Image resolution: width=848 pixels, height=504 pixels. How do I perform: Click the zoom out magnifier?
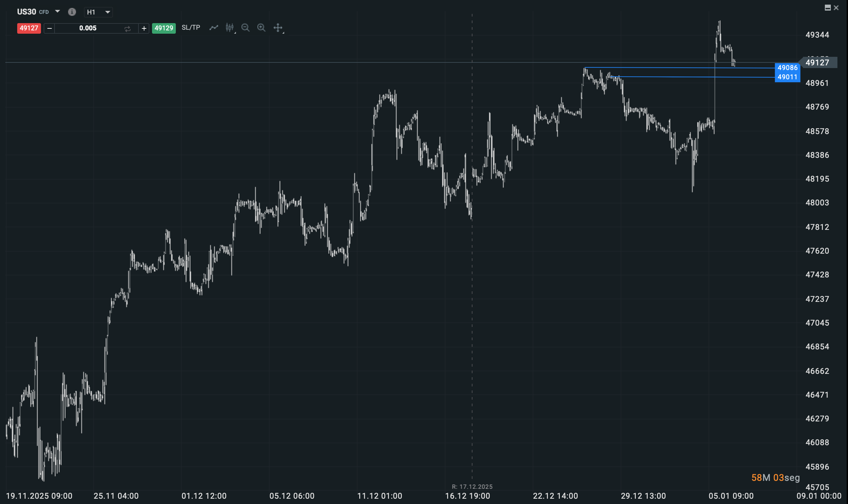tap(245, 28)
